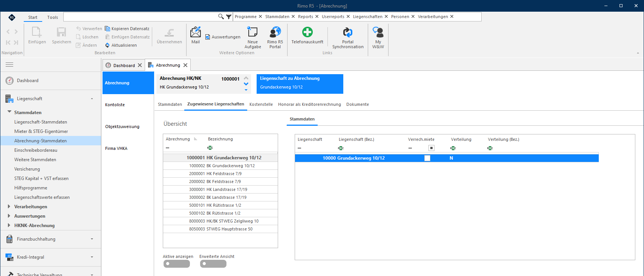The image size is (644, 276).
Task: Open Firma VHKA in the side panel
Action: [x=116, y=148]
